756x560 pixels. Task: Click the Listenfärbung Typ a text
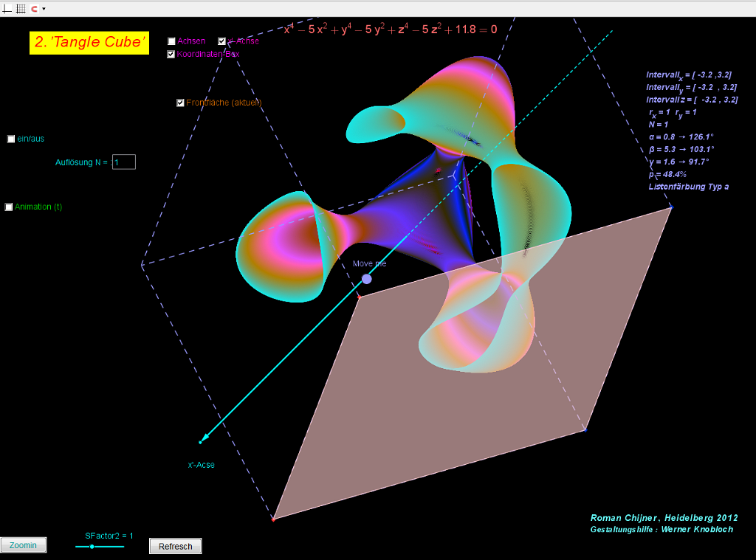click(x=688, y=187)
